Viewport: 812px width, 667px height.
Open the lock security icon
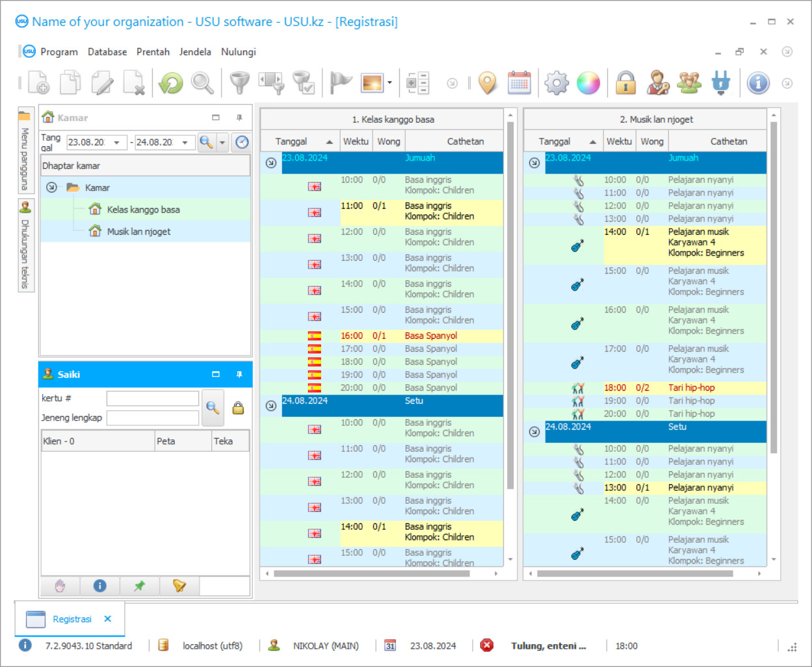pos(625,83)
